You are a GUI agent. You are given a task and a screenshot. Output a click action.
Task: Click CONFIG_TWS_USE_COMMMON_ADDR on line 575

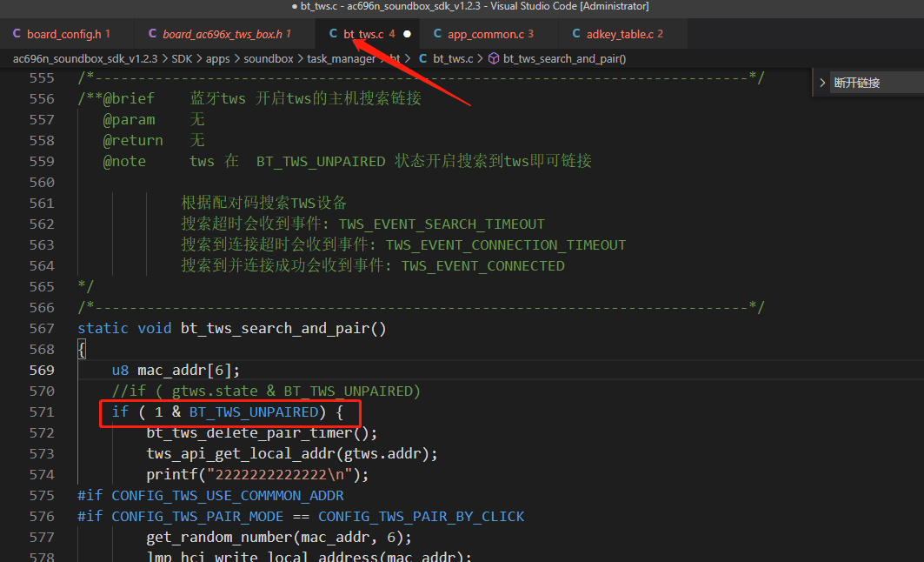point(228,495)
